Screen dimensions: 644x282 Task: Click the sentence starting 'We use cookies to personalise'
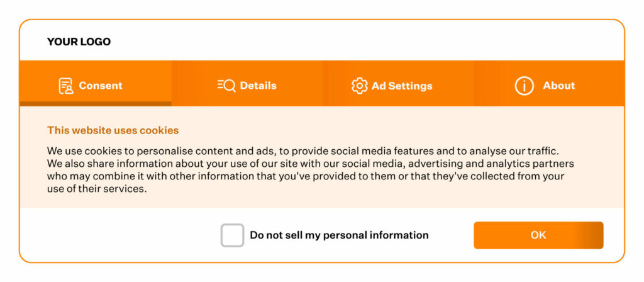pyautogui.click(x=303, y=151)
